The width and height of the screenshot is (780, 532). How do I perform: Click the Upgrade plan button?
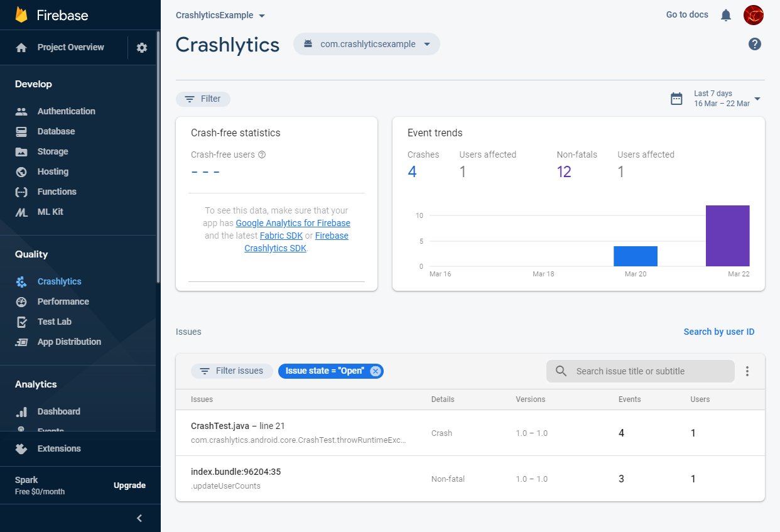tap(129, 486)
